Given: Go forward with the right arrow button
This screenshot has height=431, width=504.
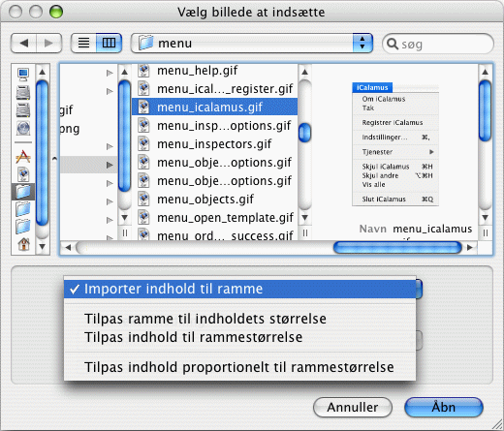Looking at the screenshot, I should coord(48,43).
